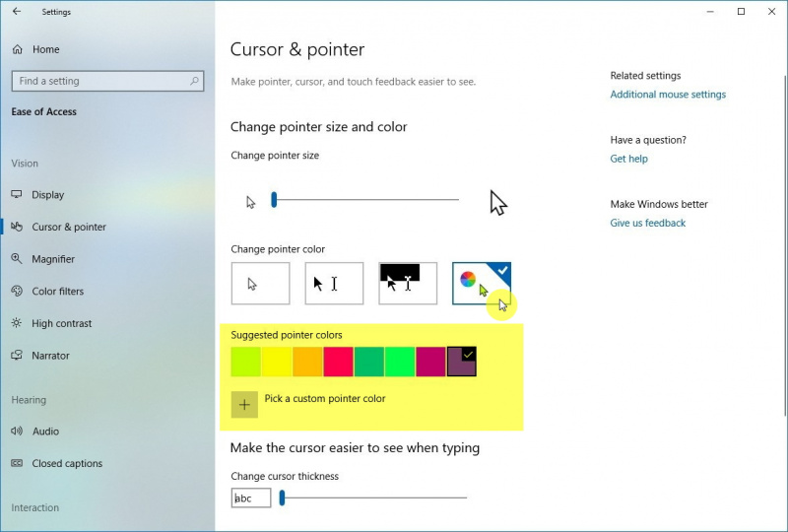Open the Home settings page
The width and height of the screenshot is (788, 532).
coord(45,49)
